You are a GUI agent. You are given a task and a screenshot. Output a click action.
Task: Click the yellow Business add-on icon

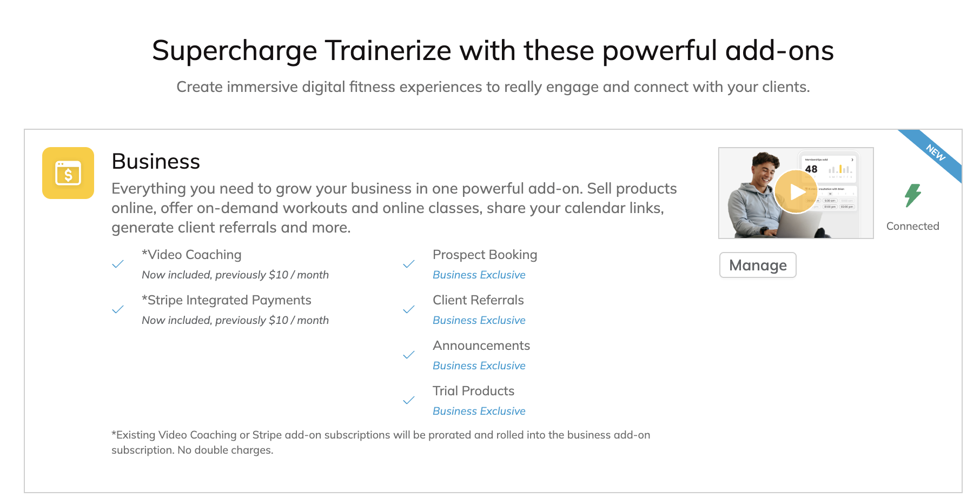(x=68, y=173)
